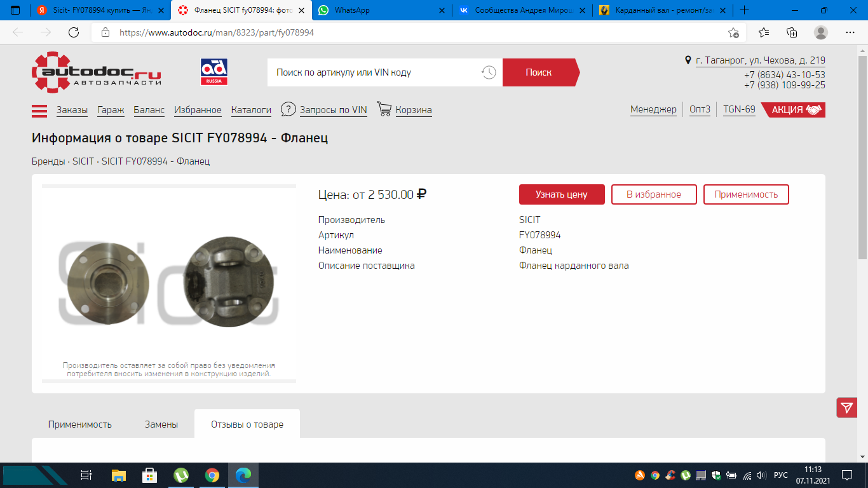868x488 pixels.
Task: Open the hamburger main menu
Action: point(39,111)
